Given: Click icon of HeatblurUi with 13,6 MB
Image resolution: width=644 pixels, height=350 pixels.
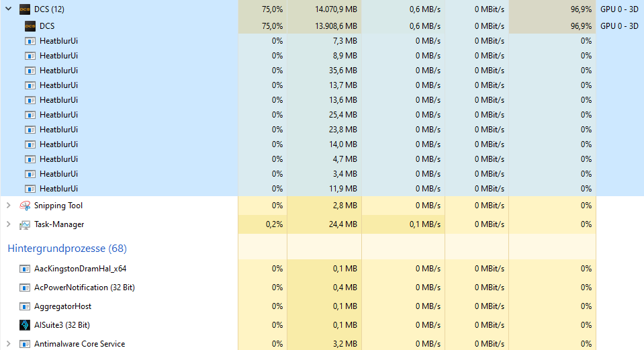Looking at the screenshot, I should point(30,100).
